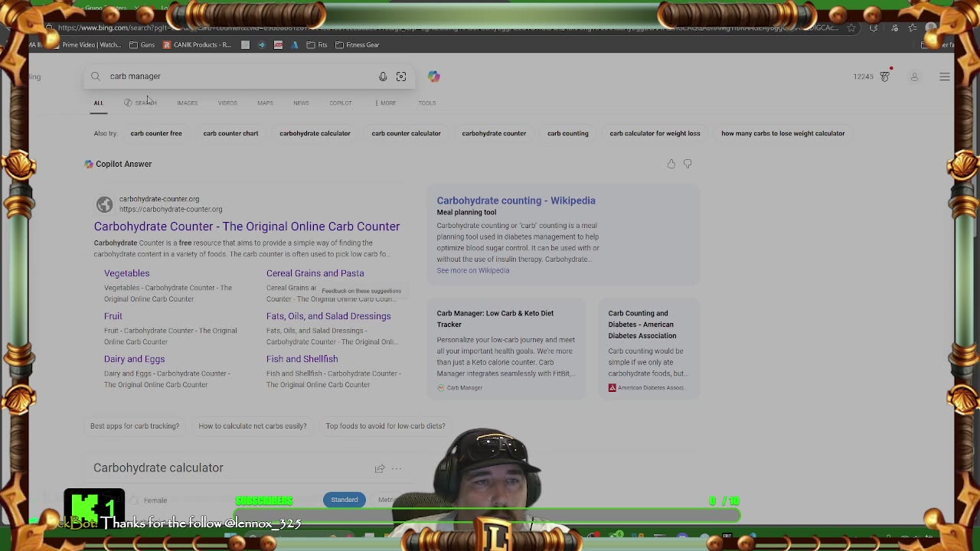Open Fats, Oils, and Salad Dressings sublink

[x=328, y=316]
